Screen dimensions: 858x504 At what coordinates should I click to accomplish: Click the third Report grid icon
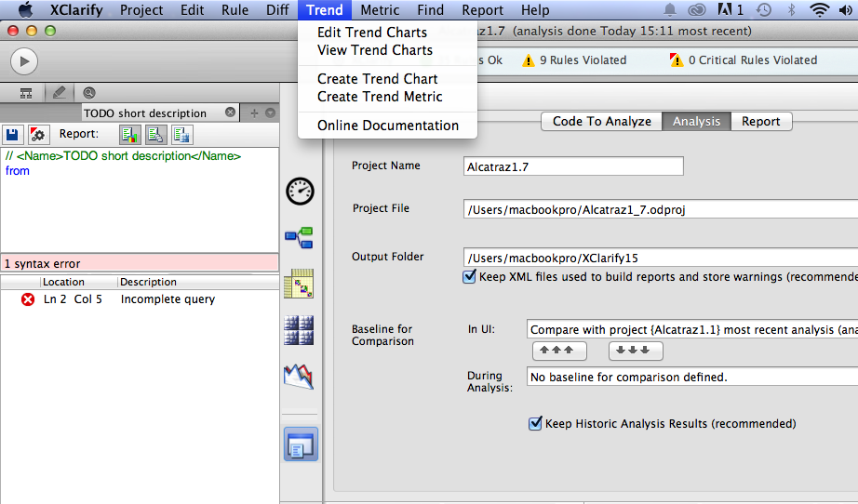(x=181, y=135)
